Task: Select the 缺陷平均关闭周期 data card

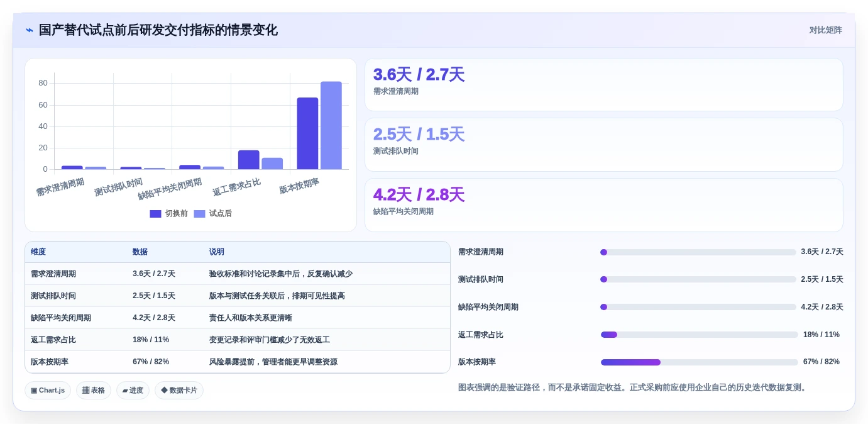Action: 603,205
